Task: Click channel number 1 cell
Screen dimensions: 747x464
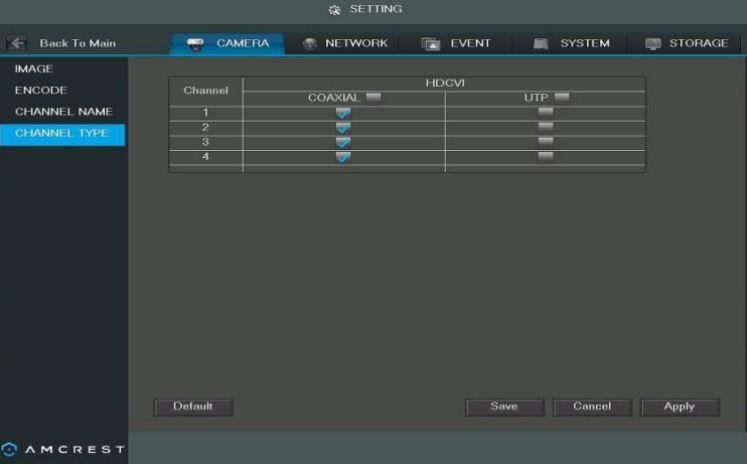Action: point(206,113)
